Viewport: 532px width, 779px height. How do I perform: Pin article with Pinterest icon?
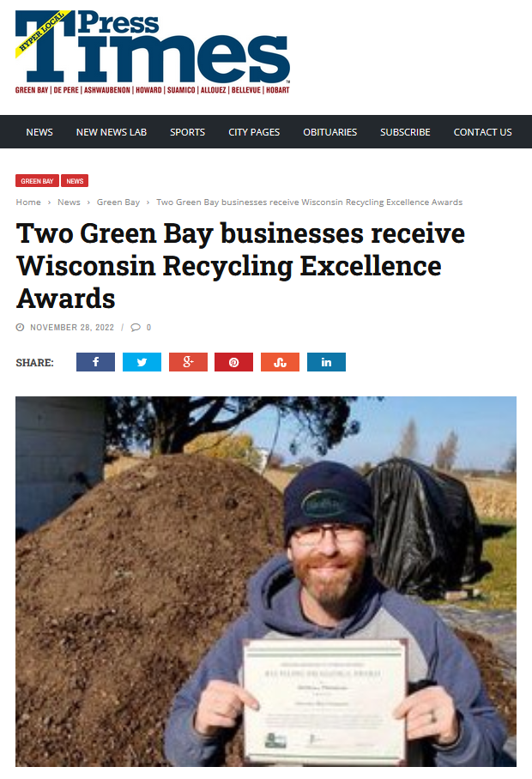(233, 362)
